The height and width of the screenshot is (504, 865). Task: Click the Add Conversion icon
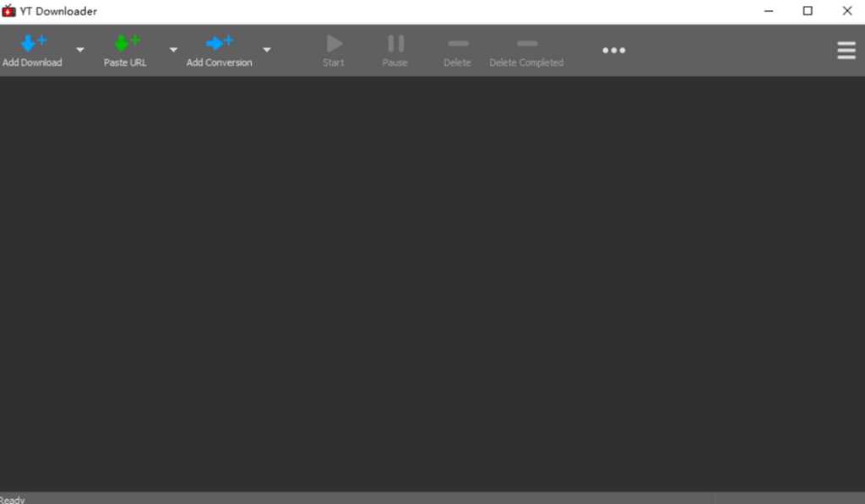(219, 44)
